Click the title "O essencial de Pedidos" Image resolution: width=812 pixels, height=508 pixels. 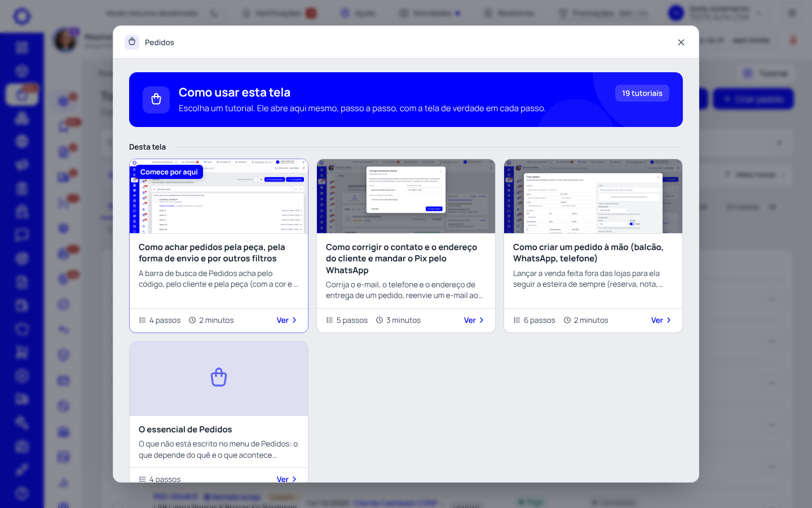click(x=186, y=430)
